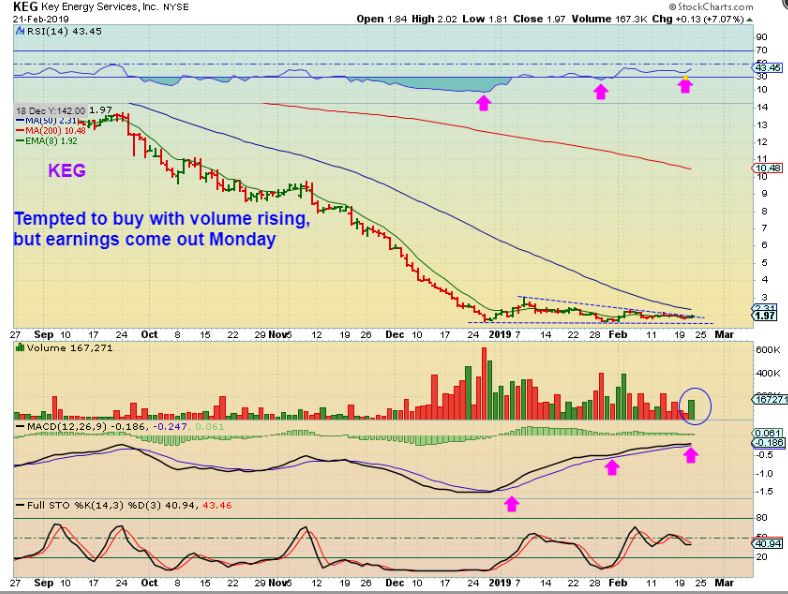Click the volume bars icon beside Volume 167,271
This screenshot has width=788, height=594.
point(21,347)
